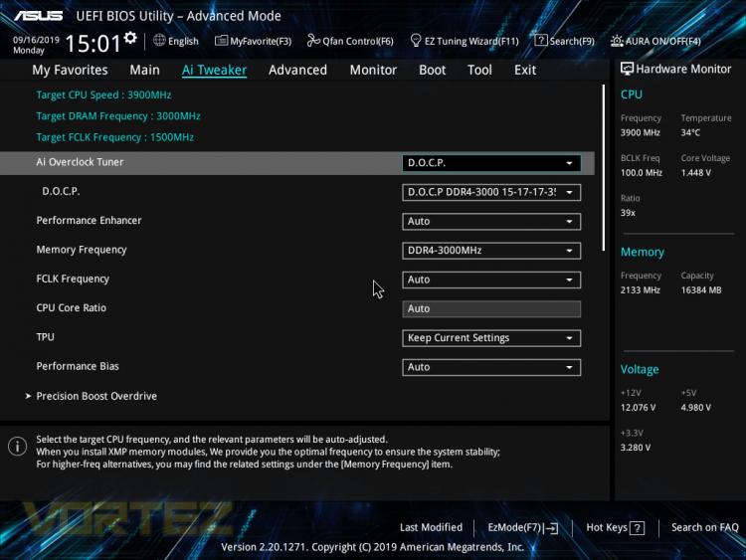This screenshot has width=746, height=560.
Task: Click the 2133 MHz memory frequency value
Action: pyautogui.click(x=641, y=290)
